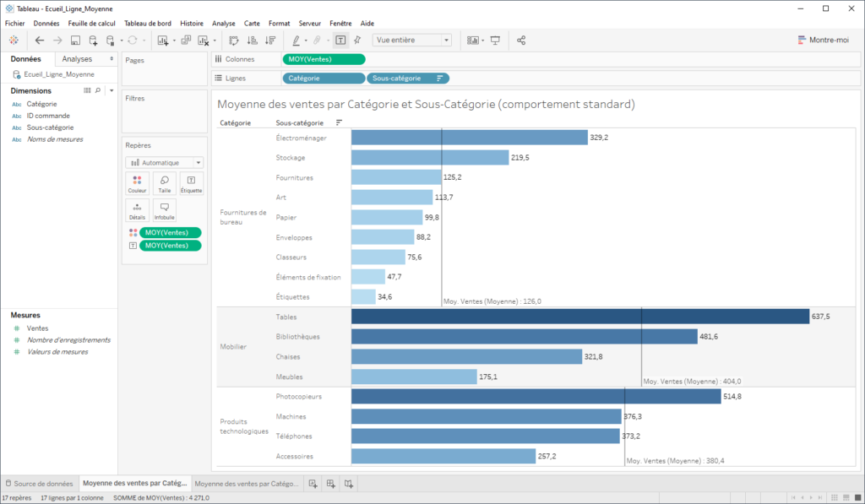Open the Vue entière fit dropdown
865x504 pixels.
[412, 41]
